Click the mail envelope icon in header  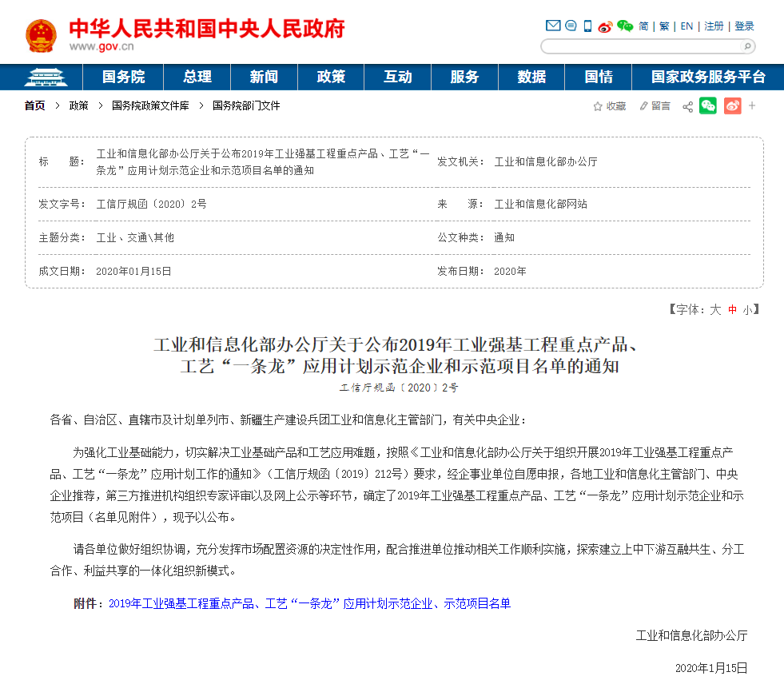tap(552, 26)
